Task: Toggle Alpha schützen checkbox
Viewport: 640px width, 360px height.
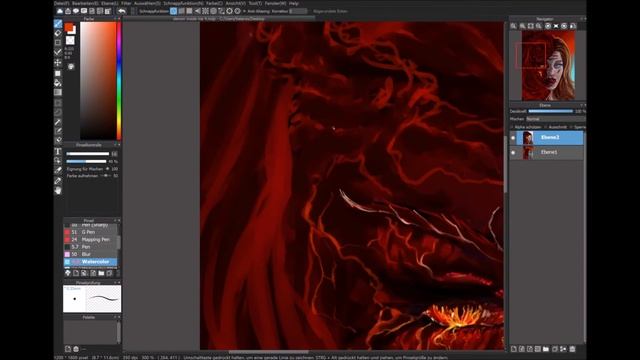Action: tap(512, 127)
